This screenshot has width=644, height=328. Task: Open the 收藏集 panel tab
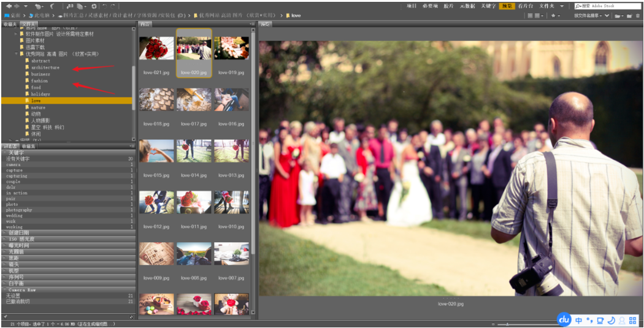pyautogui.click(x=29, y=146)
